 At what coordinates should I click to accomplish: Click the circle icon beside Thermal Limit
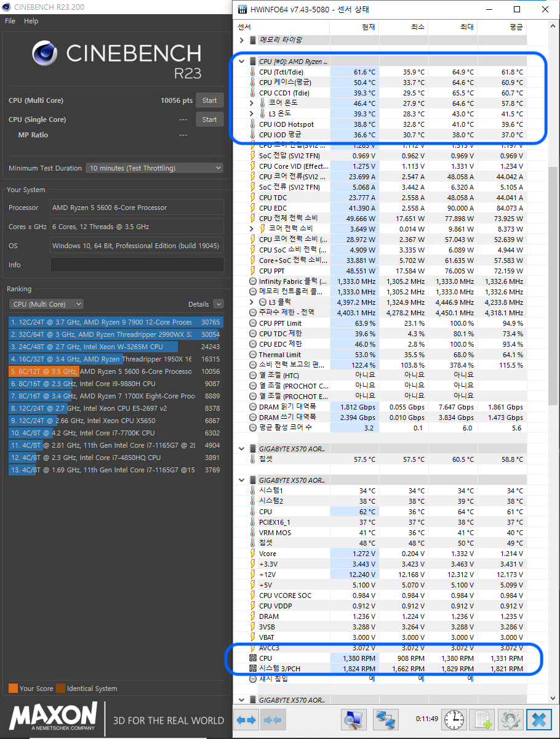tap(253, 355)
